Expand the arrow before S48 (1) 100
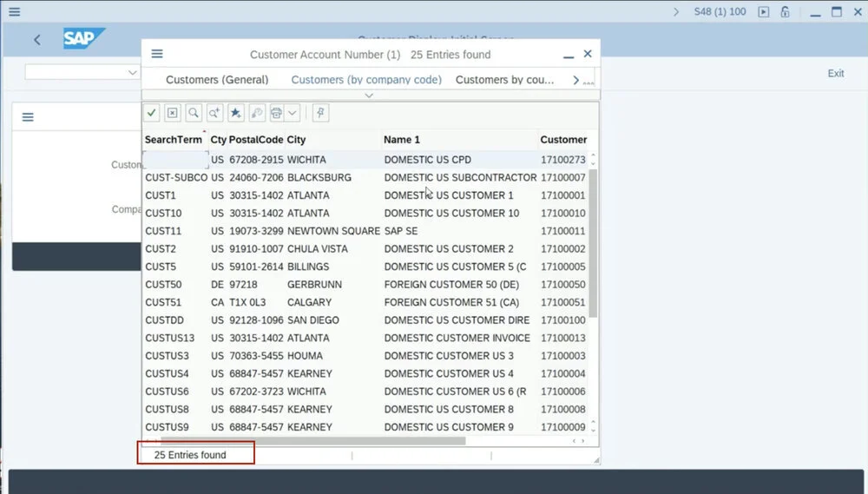The height and width of the screenshot is (494, 868). point(676,11)
